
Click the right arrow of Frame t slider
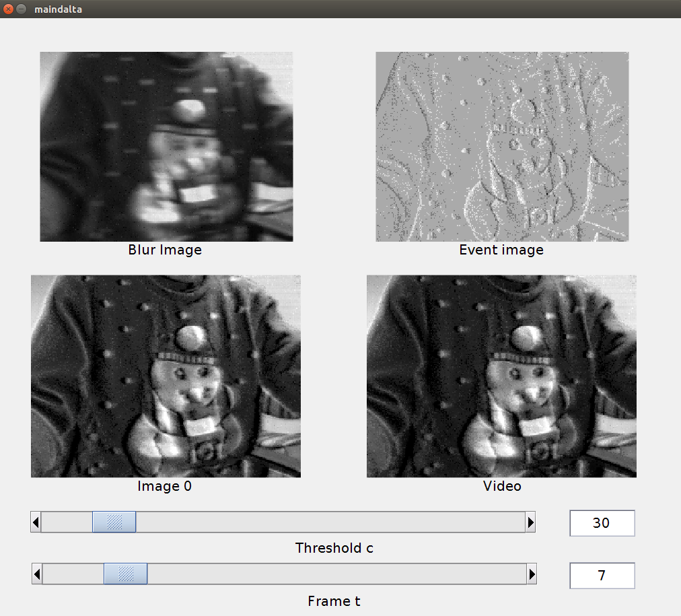tap(532, 574)
